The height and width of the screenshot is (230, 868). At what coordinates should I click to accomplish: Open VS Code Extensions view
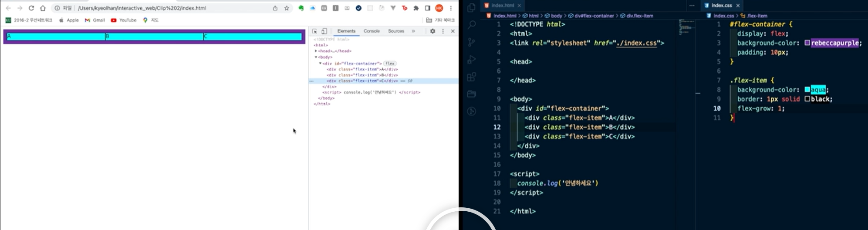(471, 77)
